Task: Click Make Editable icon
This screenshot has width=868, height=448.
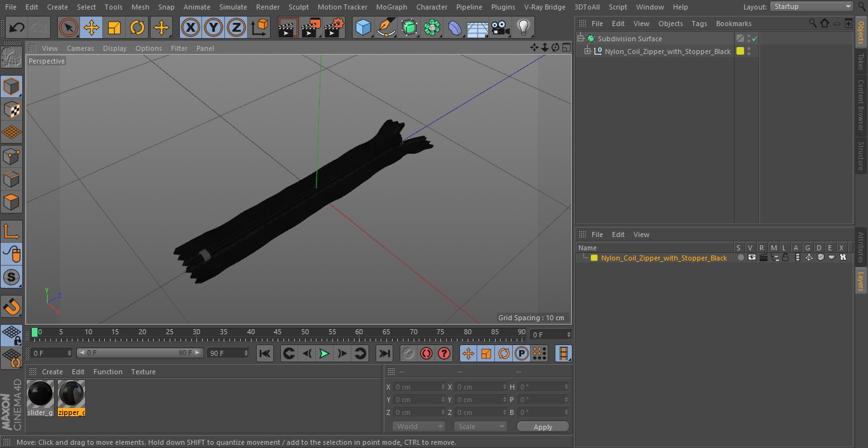Action: click(11, 58)
